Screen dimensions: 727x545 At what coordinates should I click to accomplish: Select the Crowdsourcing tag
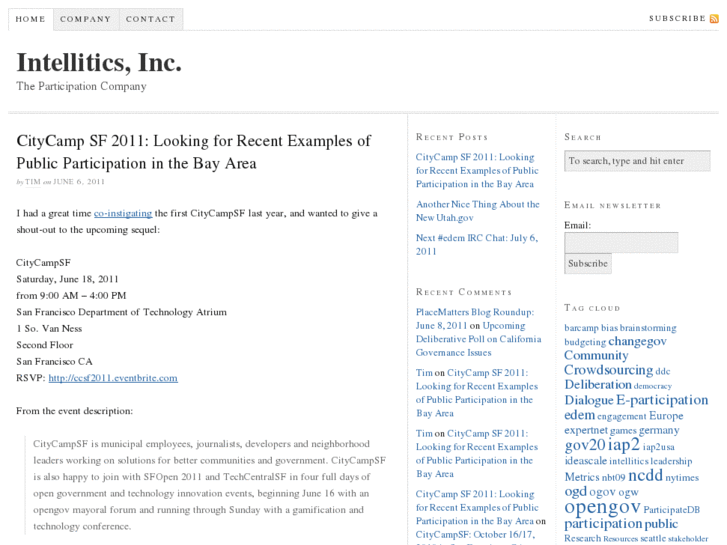[608, 370]
